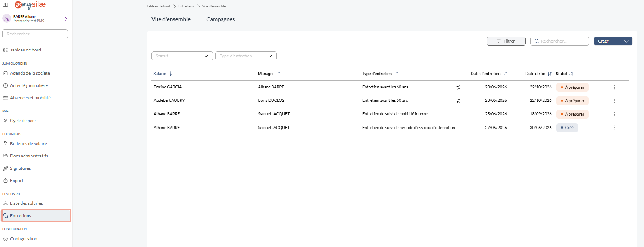Viewport: 644px width, 247px height.
Task: Click the Filtrer button
Action: pos(506,41)
